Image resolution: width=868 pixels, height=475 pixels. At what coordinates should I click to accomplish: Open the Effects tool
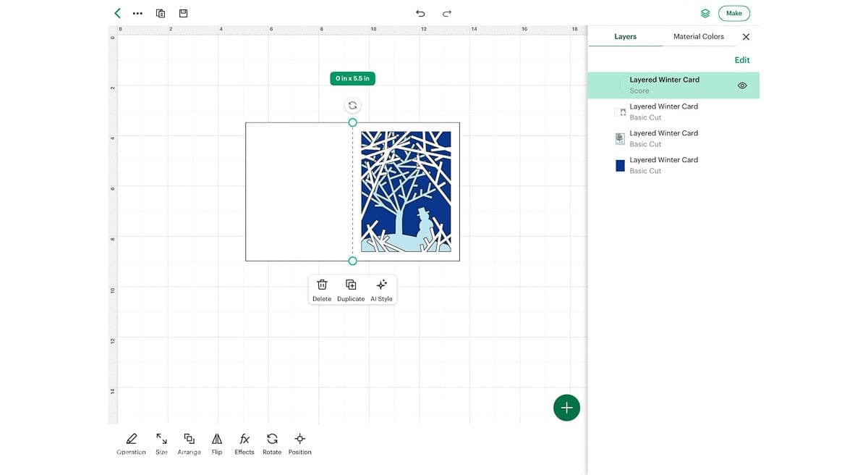point(244,444)
